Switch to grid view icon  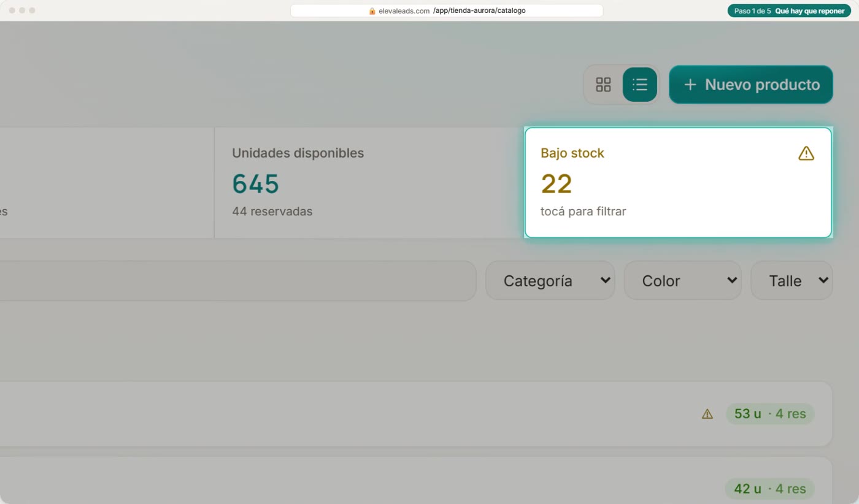[604, 85]
